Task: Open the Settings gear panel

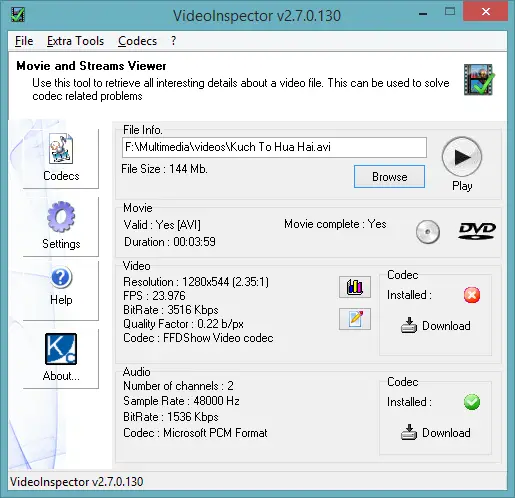Action: point(61,226)
